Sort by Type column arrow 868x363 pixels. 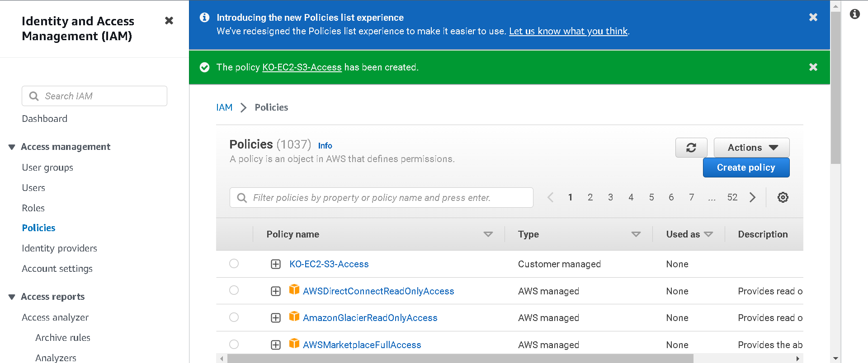636,234
